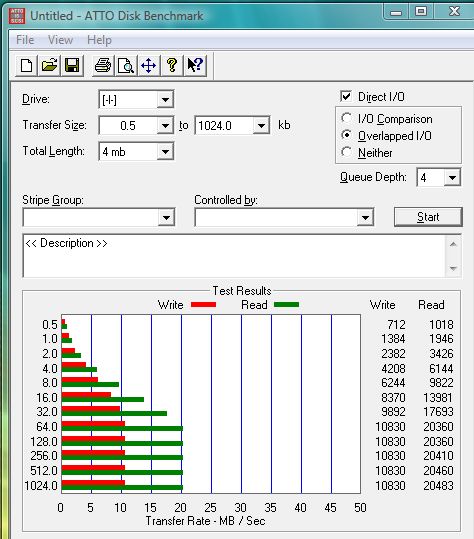Activate the context help pointer icon
The width and height of the screenshot is (474, 539).
pyautogui.click(x=195, y=65)
